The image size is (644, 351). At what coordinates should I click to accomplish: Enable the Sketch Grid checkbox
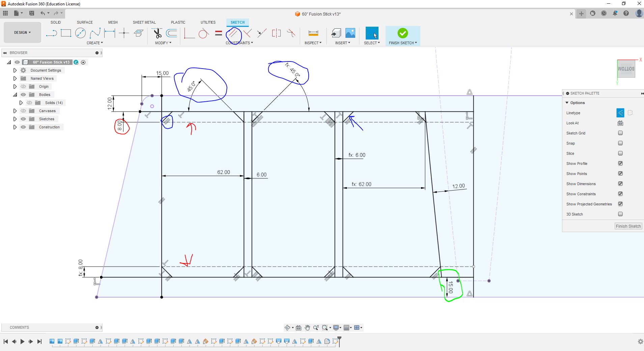pos(620,133)
